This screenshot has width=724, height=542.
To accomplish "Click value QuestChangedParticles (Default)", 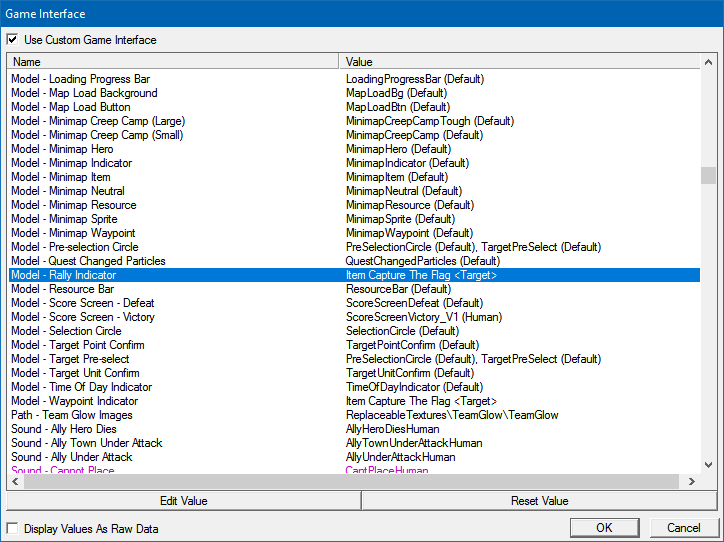I will pos(422,261).
